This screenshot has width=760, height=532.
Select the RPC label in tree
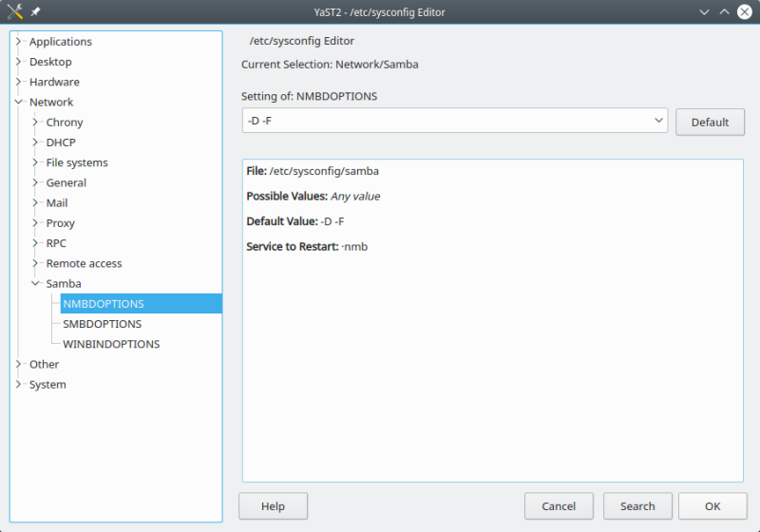click(x=56, y=243)
